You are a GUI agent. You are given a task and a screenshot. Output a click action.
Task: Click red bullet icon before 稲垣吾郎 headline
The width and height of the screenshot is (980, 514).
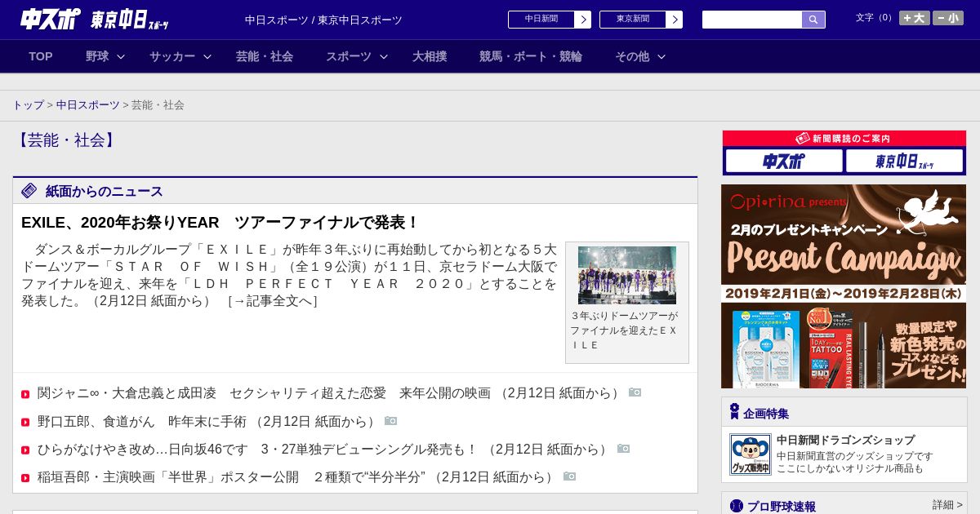tap(25, 478)
